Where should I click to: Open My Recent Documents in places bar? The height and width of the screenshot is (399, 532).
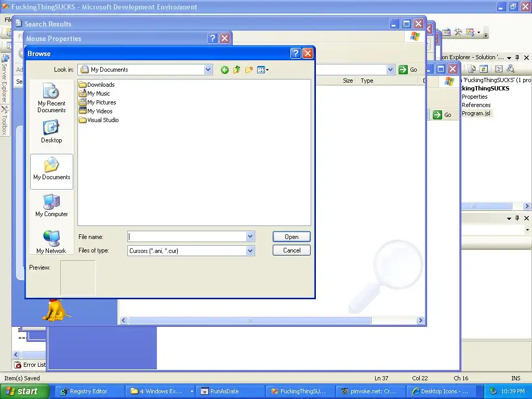51,98
